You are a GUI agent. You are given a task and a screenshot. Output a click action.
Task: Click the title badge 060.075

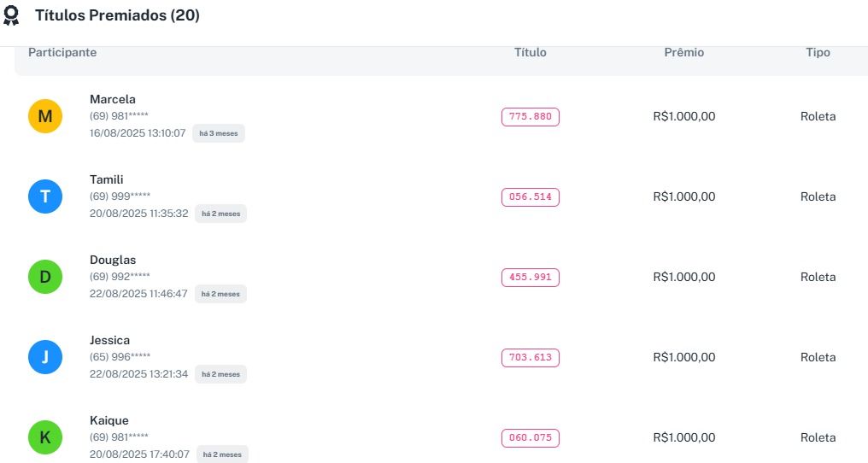coord(530,438)
